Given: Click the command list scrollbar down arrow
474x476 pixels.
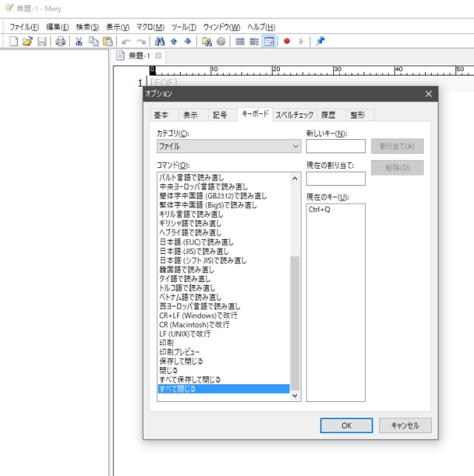Looking at the screenshot, I should point(296,396).
